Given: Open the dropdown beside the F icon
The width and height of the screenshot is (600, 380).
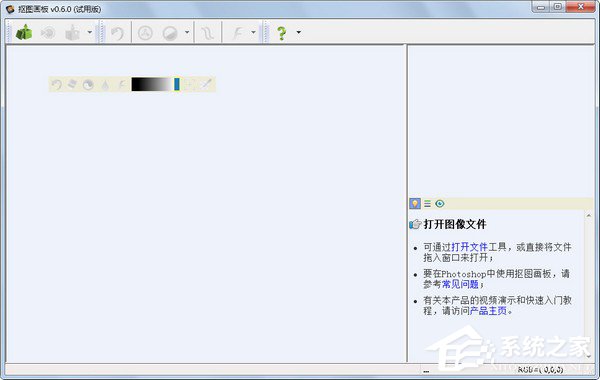Looking at the screenshot, I should pyautogui.click(x=253, y=32).
